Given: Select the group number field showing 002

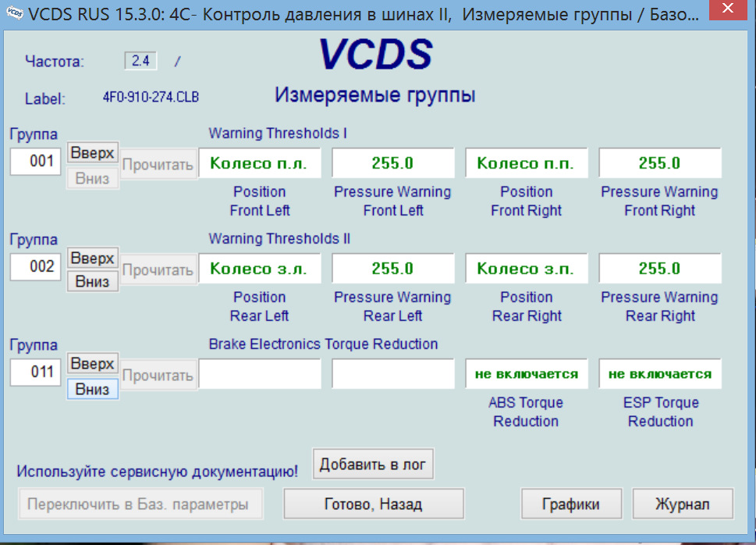Looking at the screenshot, I should point(34,267).
